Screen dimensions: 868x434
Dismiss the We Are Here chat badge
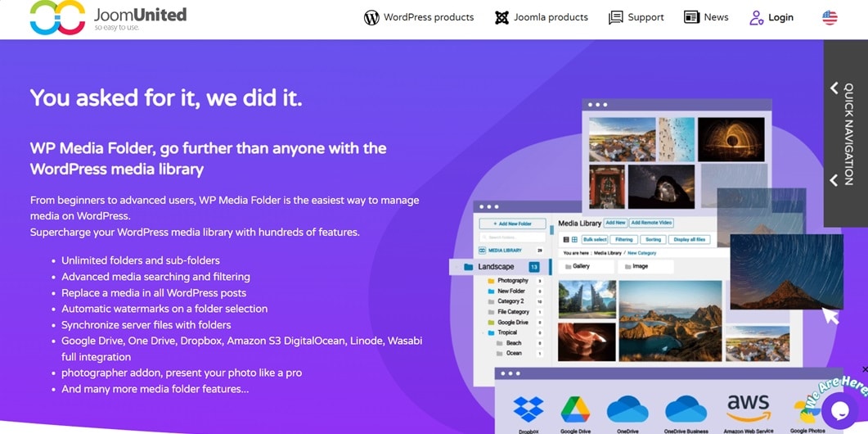(x=866, y=369)
